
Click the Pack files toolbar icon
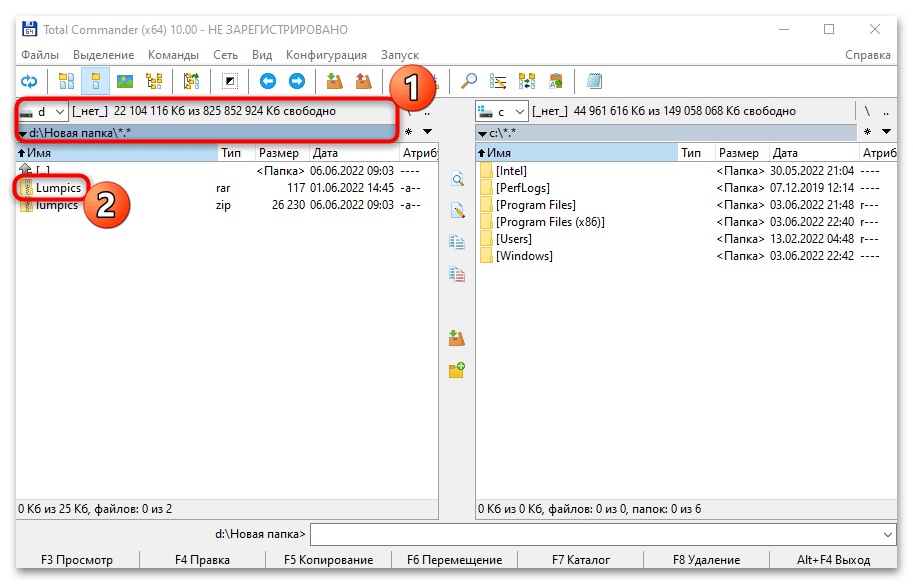[334, 81]
